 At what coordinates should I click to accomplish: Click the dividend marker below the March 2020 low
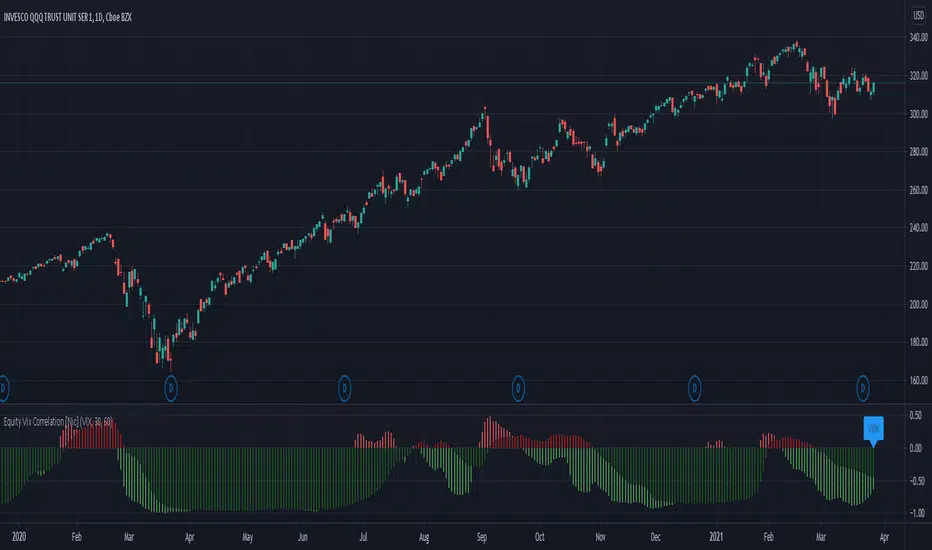[x=171, y=389]
